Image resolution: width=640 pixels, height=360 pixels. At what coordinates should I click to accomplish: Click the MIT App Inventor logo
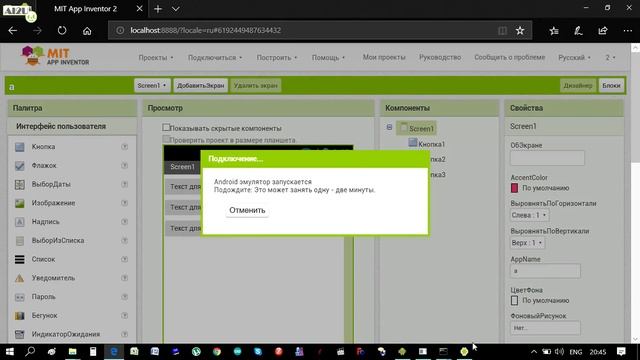pyautogui.click(x=55, y=56)
